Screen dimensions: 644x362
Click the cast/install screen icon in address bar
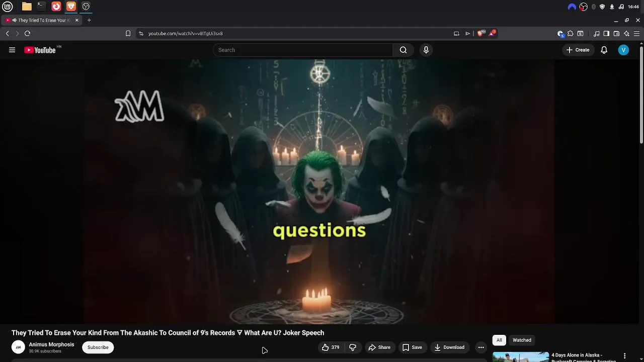[x=456, y=33]
